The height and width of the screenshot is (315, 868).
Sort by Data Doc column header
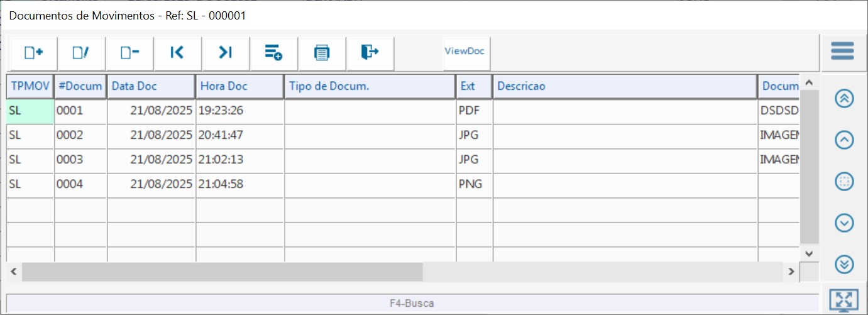tap(151, 87)
